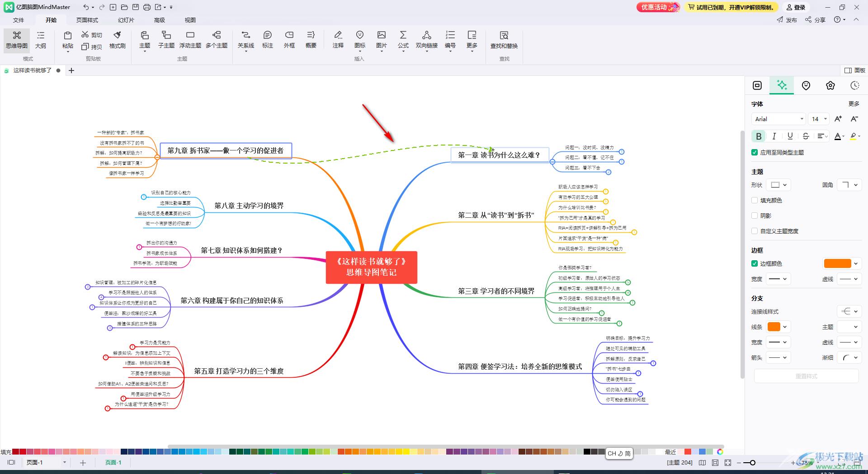The width and height of the screenshot is (868, 474).
Task: Enable 填充颜色 fill color checkbox
Action: pyautogui.click(x=755, y=200)
